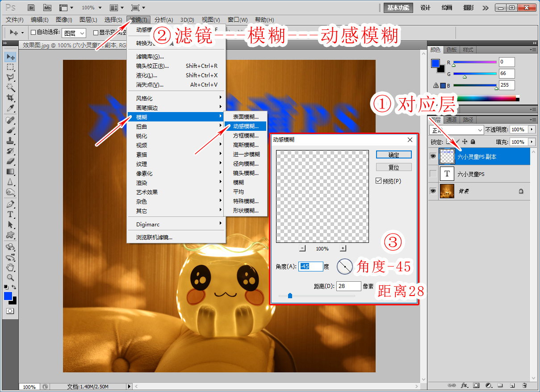Pick the Zoom tool in the toolbox

point(10,278)
